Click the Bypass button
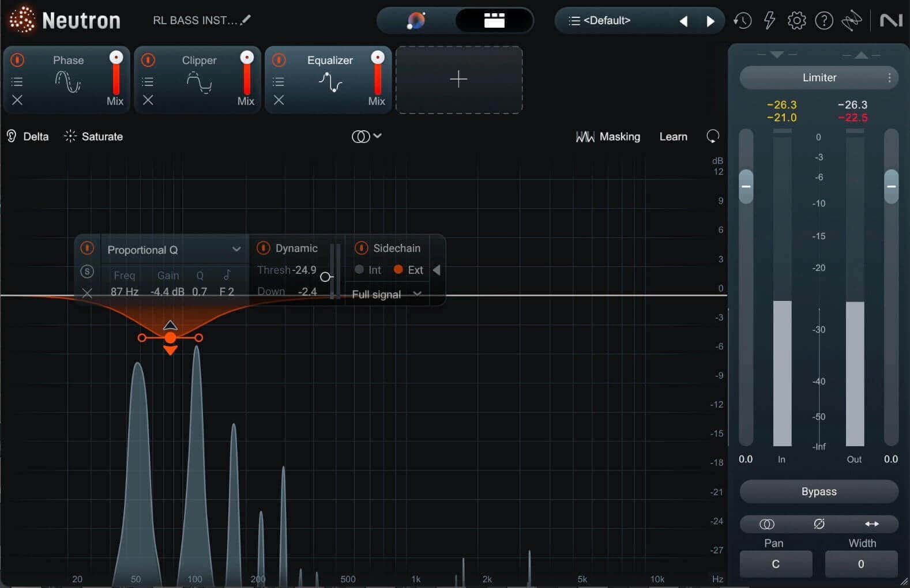The height and width of the screenshot is (588, 910). [x=819, y=492]
